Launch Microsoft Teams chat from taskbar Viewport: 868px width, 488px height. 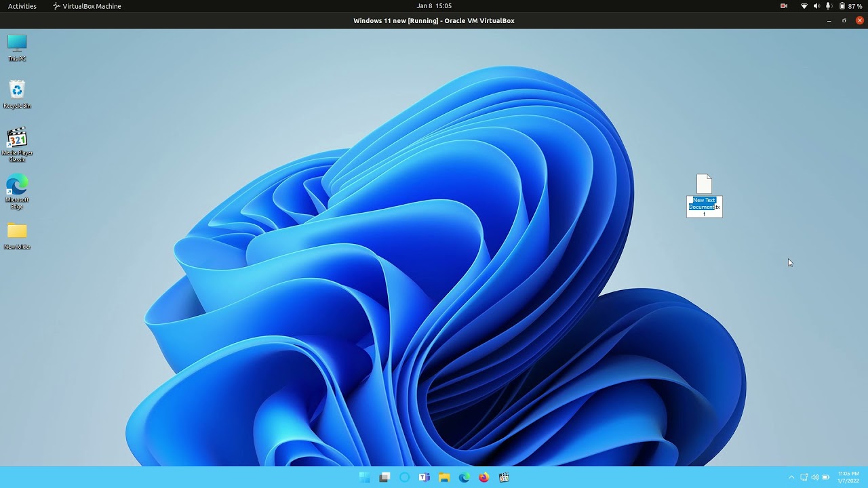(425, 477)
